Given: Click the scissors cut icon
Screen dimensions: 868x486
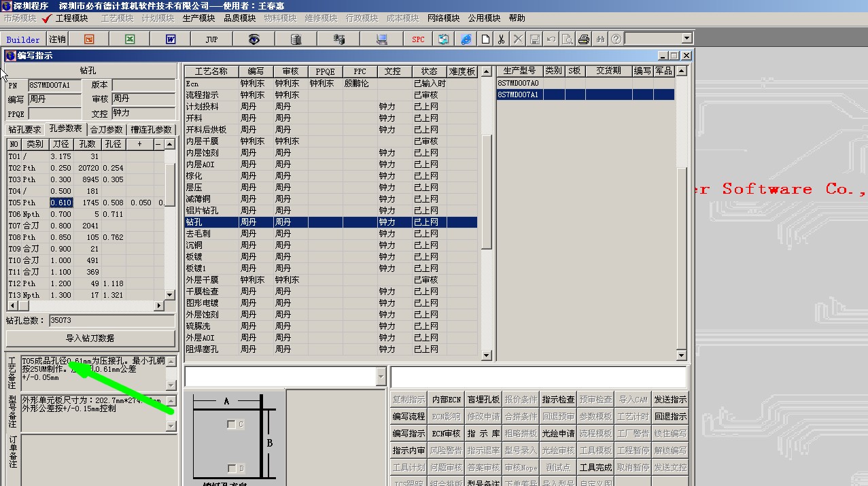Looking at the screenshot, I should [502, 39].
